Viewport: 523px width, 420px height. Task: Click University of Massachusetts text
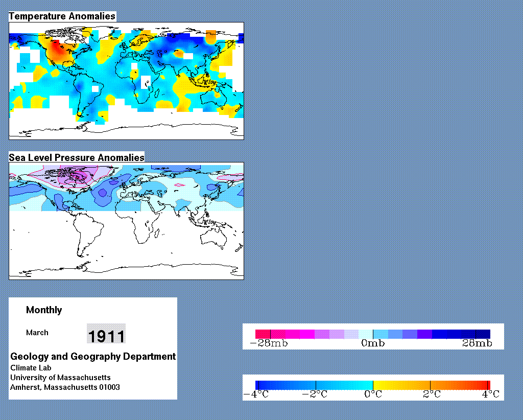tap(60, 378)
